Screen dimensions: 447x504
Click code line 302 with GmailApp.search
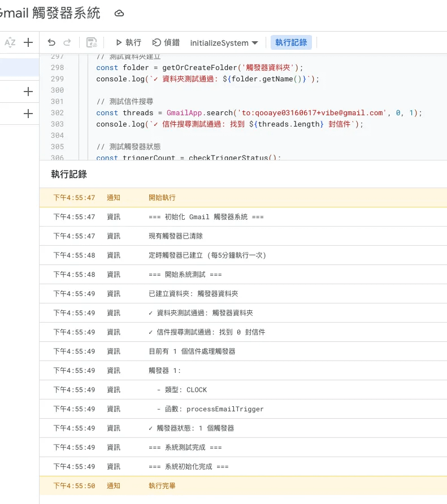click(x=259, y=112)
